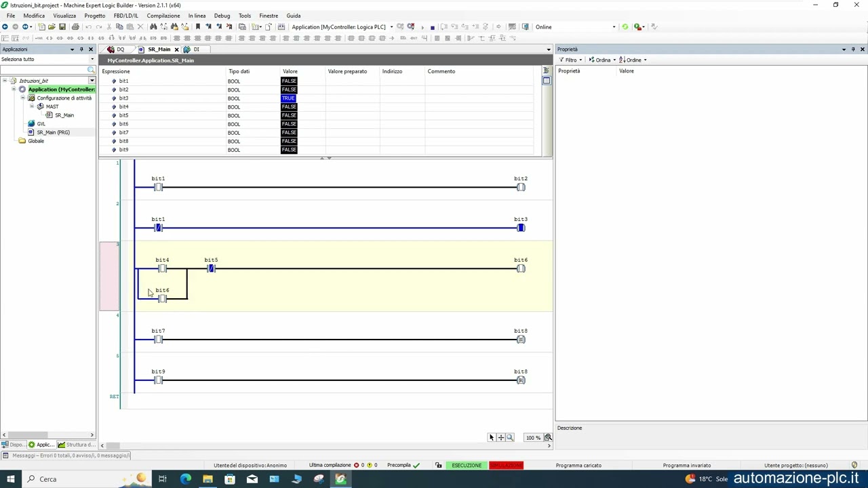Click the 100 % zoom field

533,437
